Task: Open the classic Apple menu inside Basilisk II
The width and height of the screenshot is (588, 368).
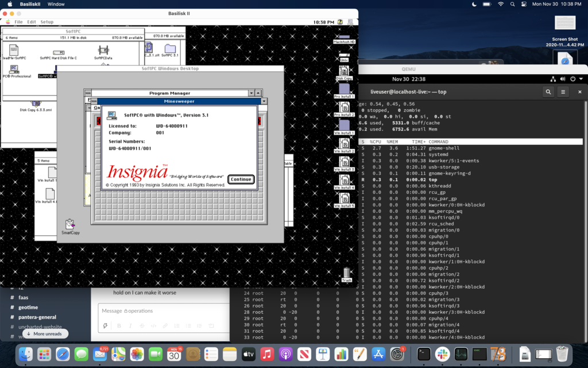Action: [x=8, y=22]
